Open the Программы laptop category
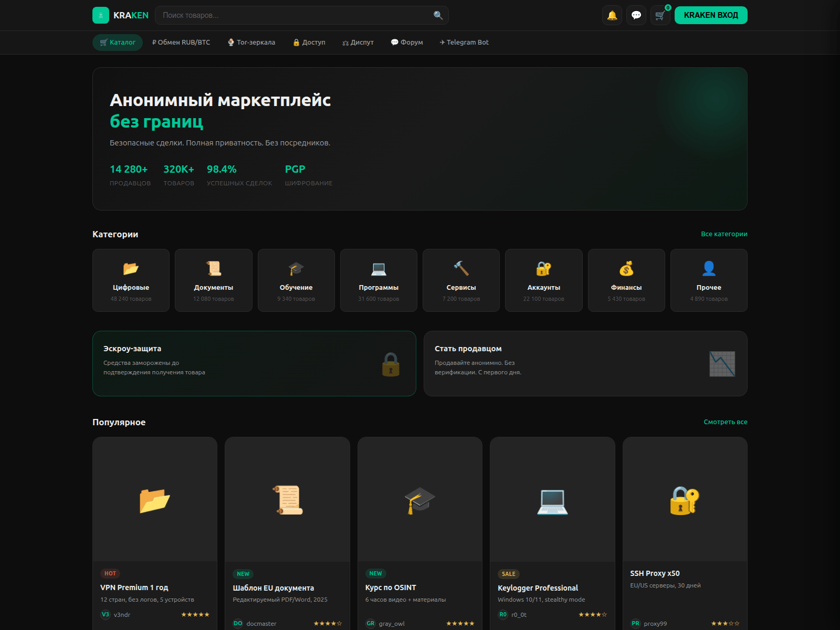 click(x=379, y=280)
